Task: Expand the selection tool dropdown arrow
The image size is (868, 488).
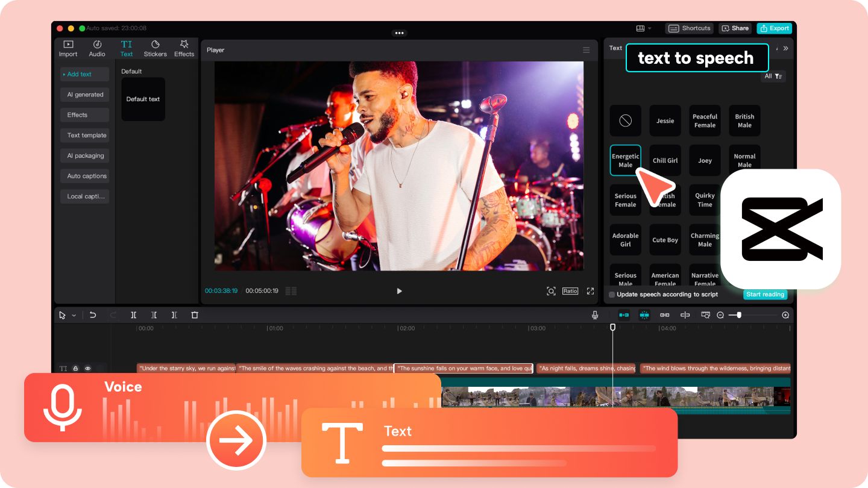Action: point(74,315)
